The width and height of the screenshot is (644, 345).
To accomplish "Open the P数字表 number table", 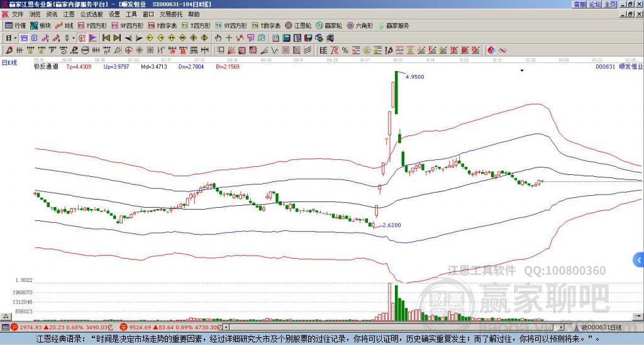I will 163,25.
